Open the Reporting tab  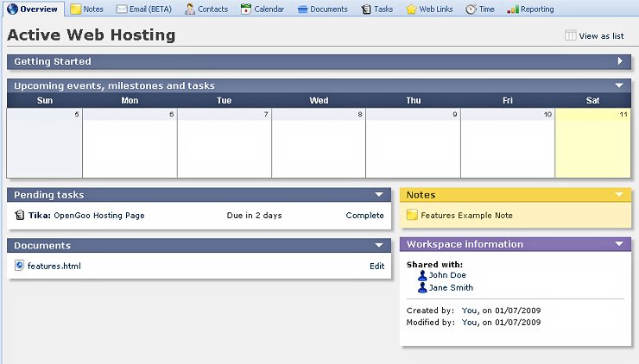click(530, 9)
